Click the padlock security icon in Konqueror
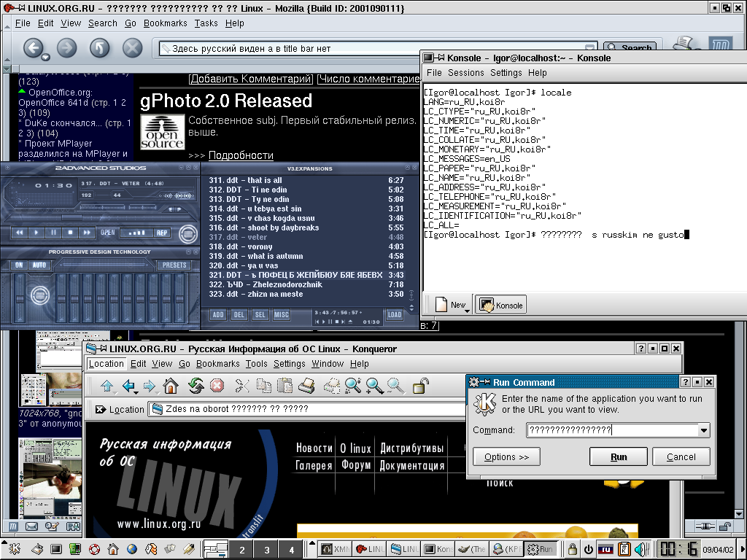Screen dimensions: 747x560 click(x=420, y=386)
